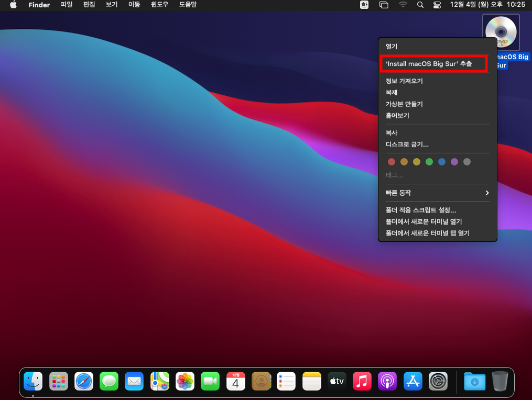Select the DVD disc icon on desktop
The height and width of the screenshot is (400, 532).
501,32
